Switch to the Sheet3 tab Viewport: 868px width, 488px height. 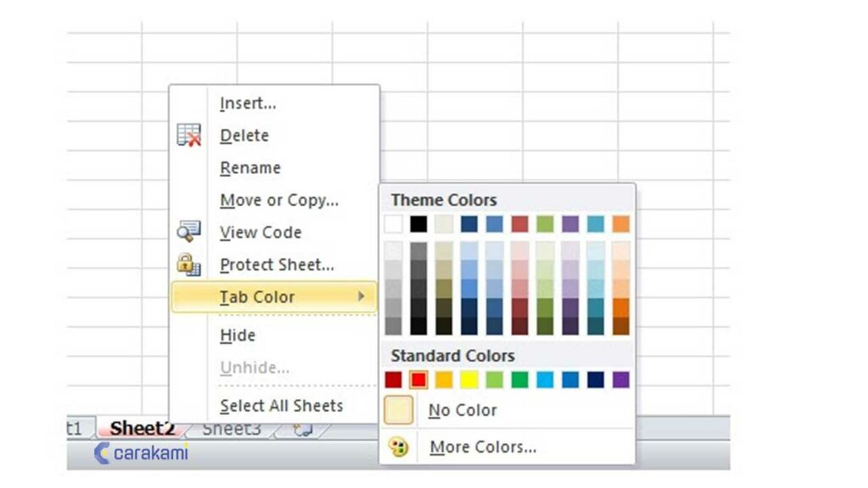tap(231, 429)
